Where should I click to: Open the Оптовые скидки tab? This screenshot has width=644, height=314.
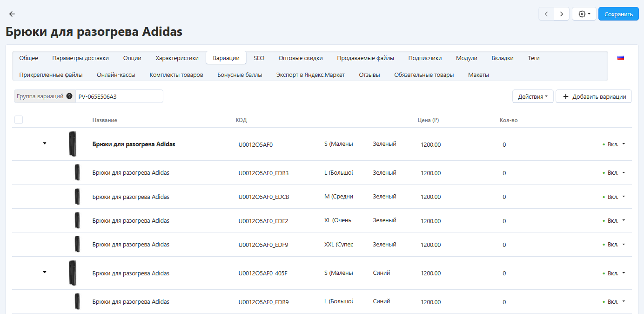tap(301, 58)
